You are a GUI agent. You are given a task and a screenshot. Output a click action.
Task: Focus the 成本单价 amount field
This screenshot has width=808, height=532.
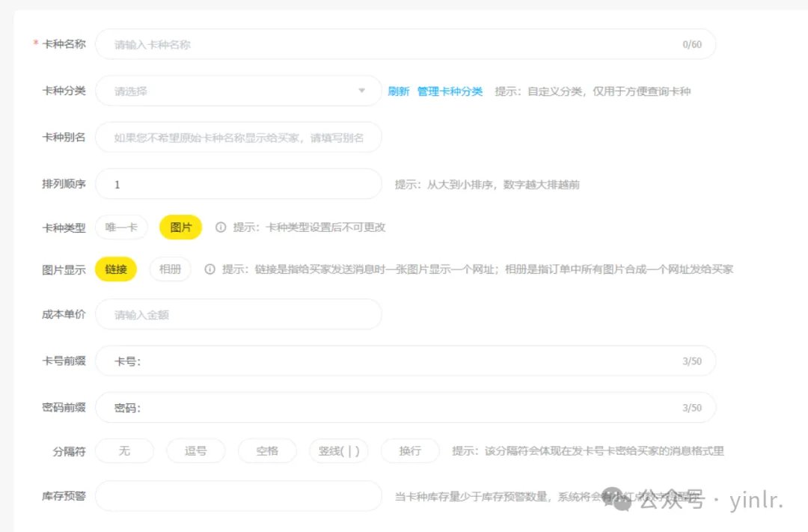[x=239, y=314]
